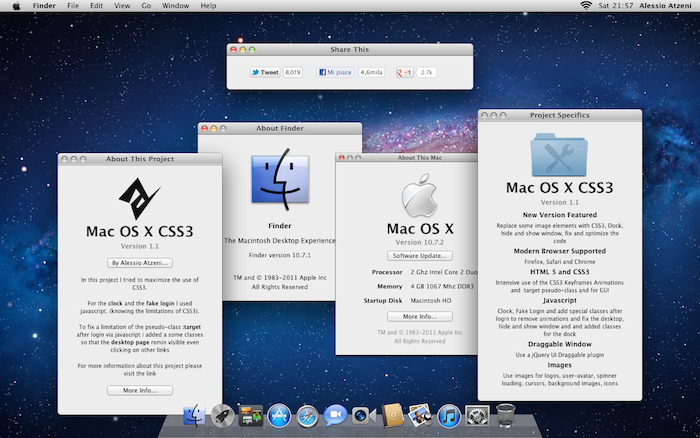Click the Facebook Mi piace button
Screen dimensions: 700x438
[335, 72]
